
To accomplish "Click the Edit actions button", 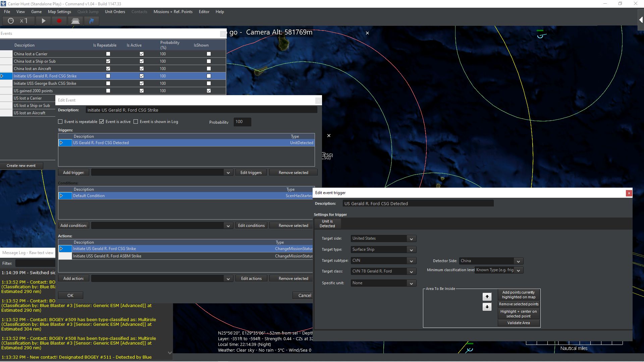I will coord(251,279).
